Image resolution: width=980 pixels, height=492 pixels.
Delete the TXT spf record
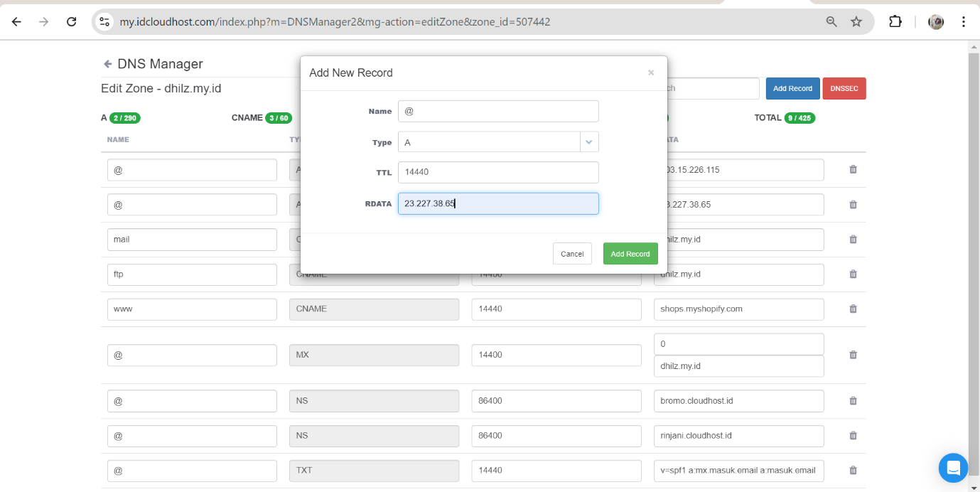coord(854,471)
